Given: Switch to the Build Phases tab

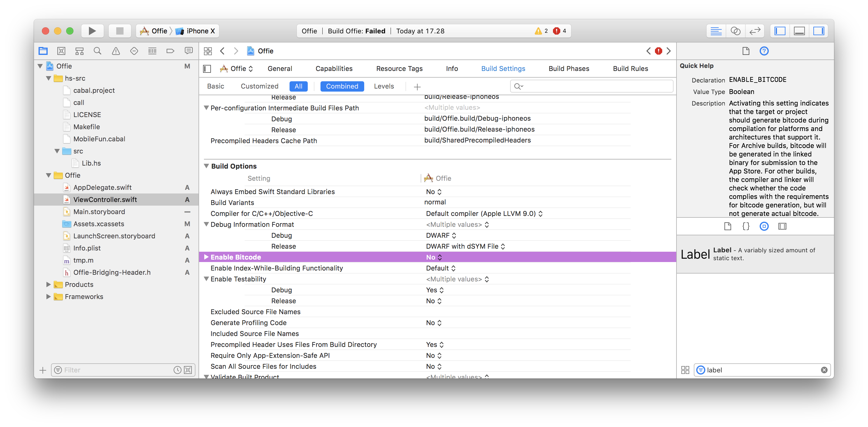Looking at the screenshot, I should pyautogui.click(x=568, y=69).
